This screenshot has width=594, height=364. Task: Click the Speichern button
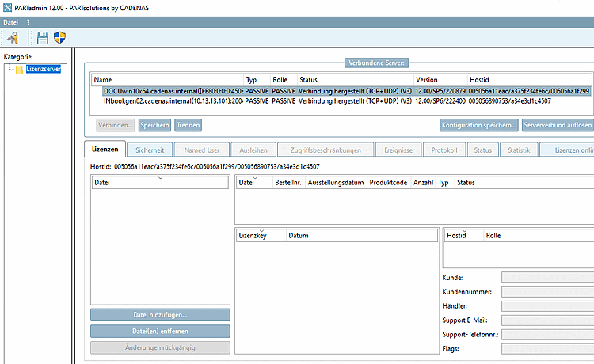tap(154, 125)
